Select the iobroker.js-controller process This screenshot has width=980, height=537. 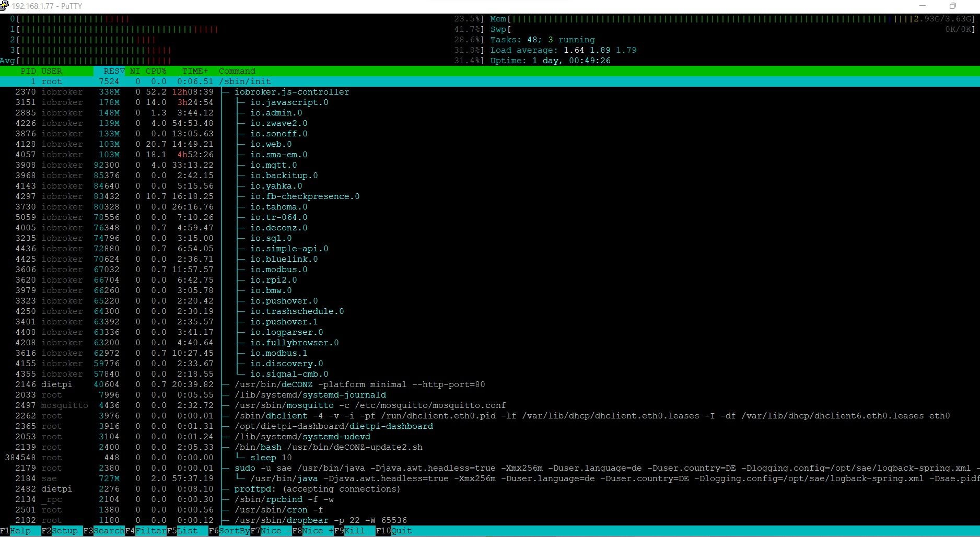coord(490,92)
